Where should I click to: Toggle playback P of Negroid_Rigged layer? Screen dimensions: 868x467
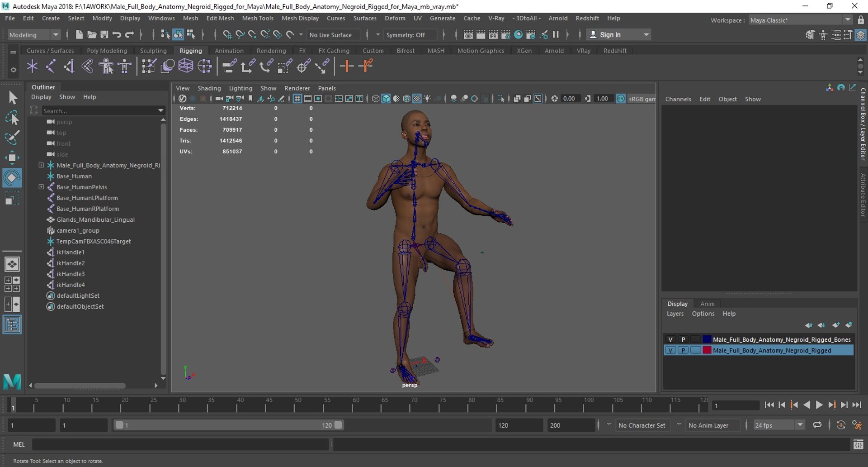(x=683, y=350)
